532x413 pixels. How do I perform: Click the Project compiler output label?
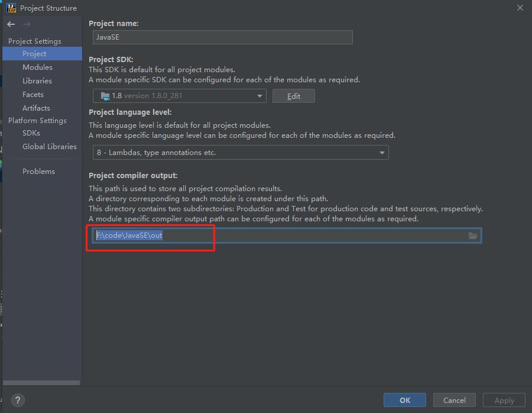[133, 175]
